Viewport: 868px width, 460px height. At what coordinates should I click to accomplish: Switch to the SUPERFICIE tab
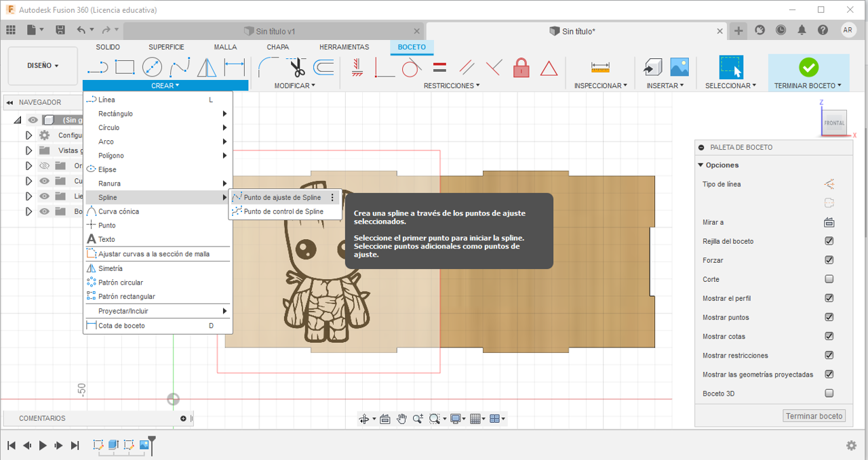(x=166, y=47)
